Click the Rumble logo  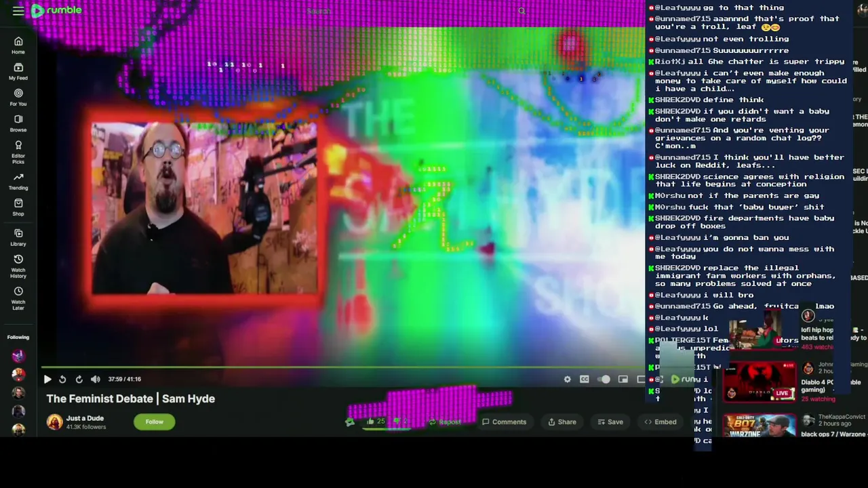56,10
